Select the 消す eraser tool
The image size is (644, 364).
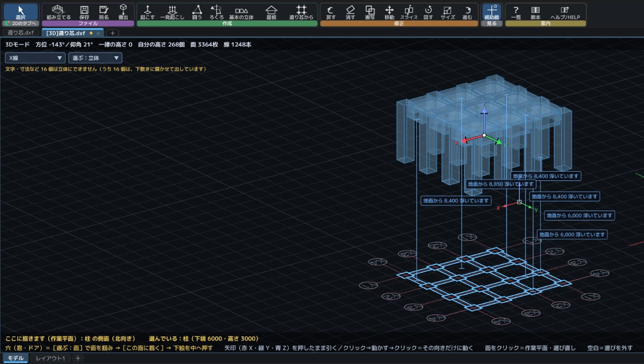[x=350, y=12]
